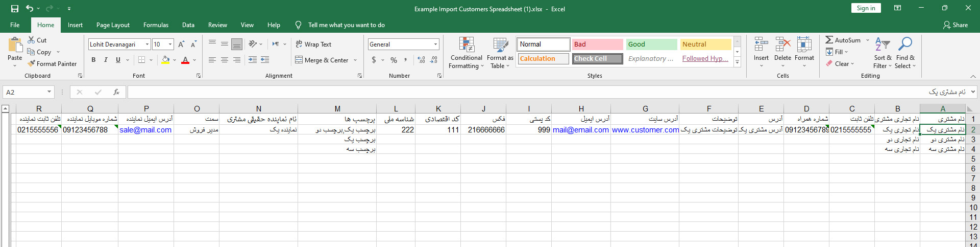Apply accounting dollar format
980x247 pixels.
click(x=374, y=60)
